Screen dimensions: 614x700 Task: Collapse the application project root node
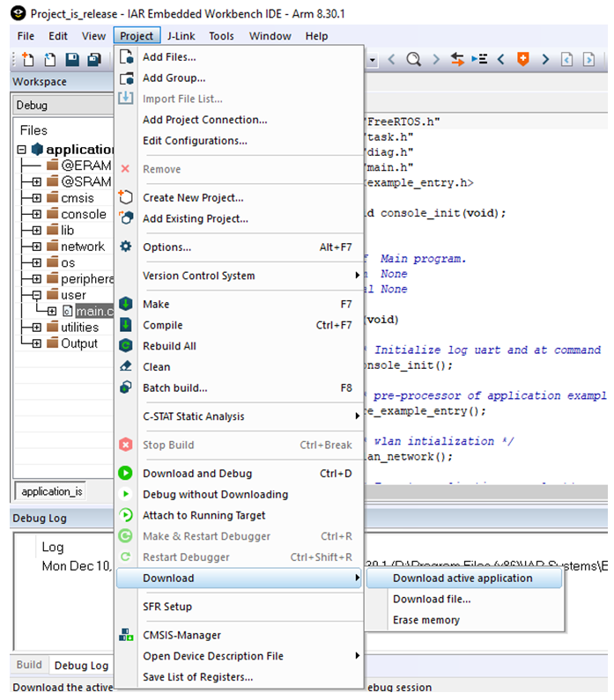[x=21, y=149]
